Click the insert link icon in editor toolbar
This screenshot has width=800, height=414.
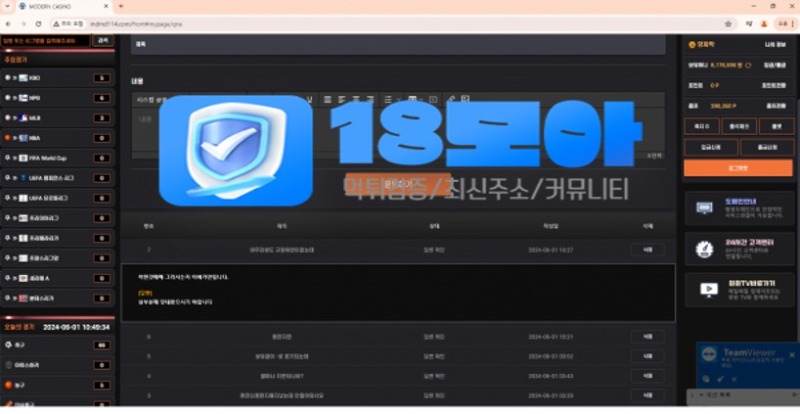pos(450,100)
